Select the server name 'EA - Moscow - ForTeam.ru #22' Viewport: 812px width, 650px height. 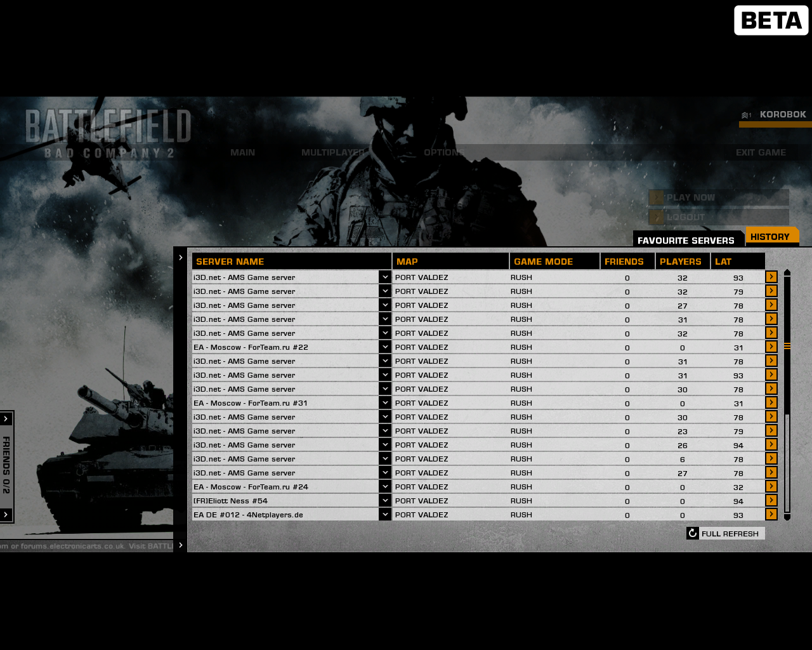251,347
